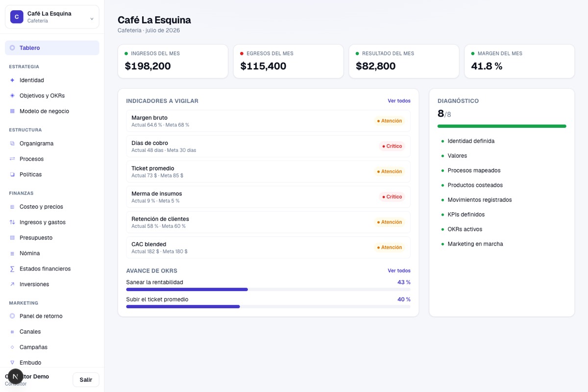Click the Identidad sparkle icon
Viewport: 588px width, 392px height.
12,80
